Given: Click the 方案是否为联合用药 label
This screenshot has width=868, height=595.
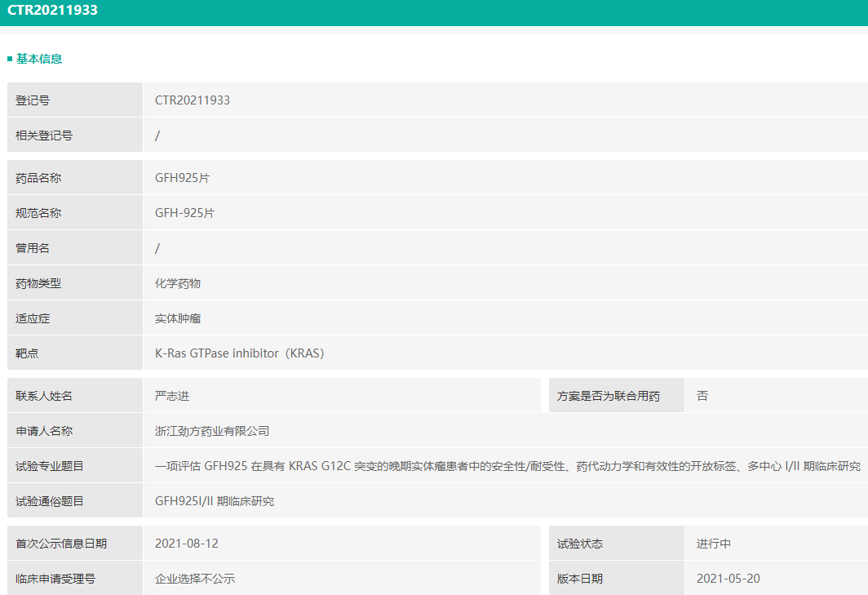Looking at the screenshot, I should coord(609,396).
